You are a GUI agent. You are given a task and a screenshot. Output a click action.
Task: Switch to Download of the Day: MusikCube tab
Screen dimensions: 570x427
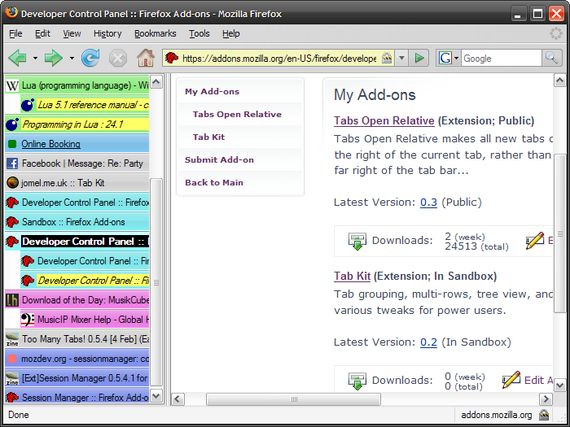coord(77,300)
